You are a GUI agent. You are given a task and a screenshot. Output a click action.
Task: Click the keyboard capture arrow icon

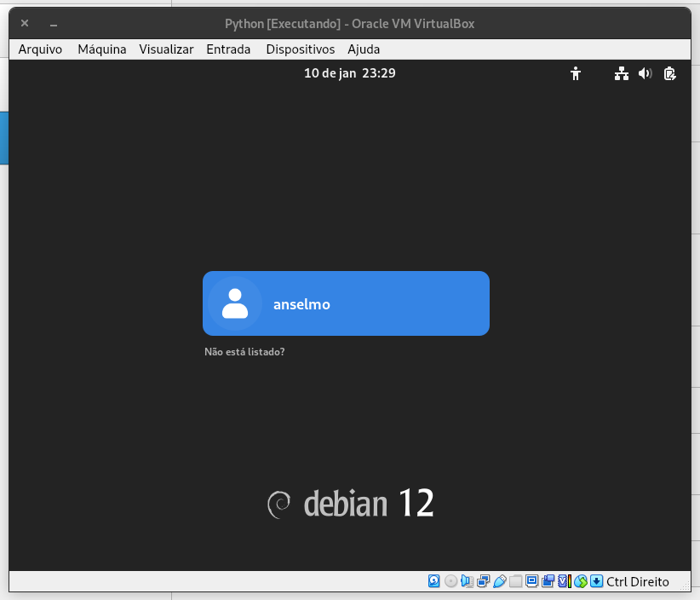tap(596, 580)
